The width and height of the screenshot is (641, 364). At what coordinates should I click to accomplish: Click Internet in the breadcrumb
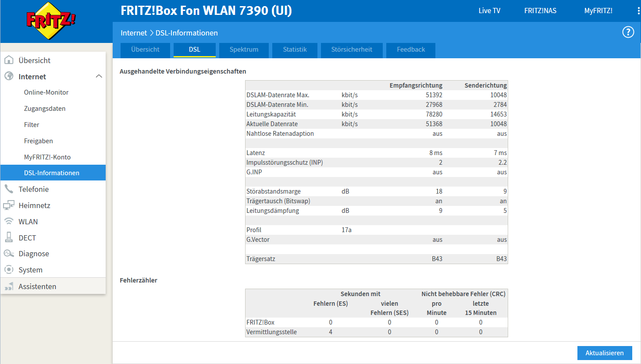pos(134,33)
